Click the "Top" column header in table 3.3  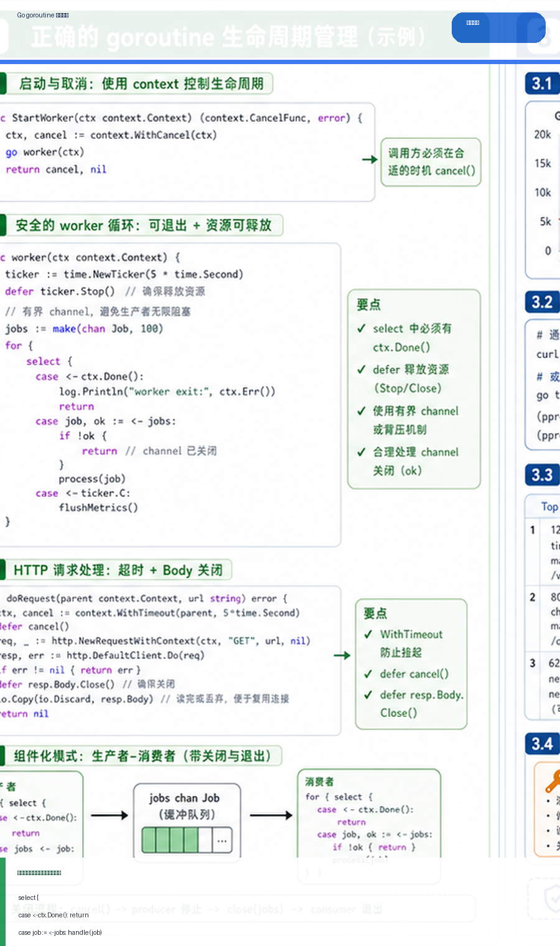549,507
